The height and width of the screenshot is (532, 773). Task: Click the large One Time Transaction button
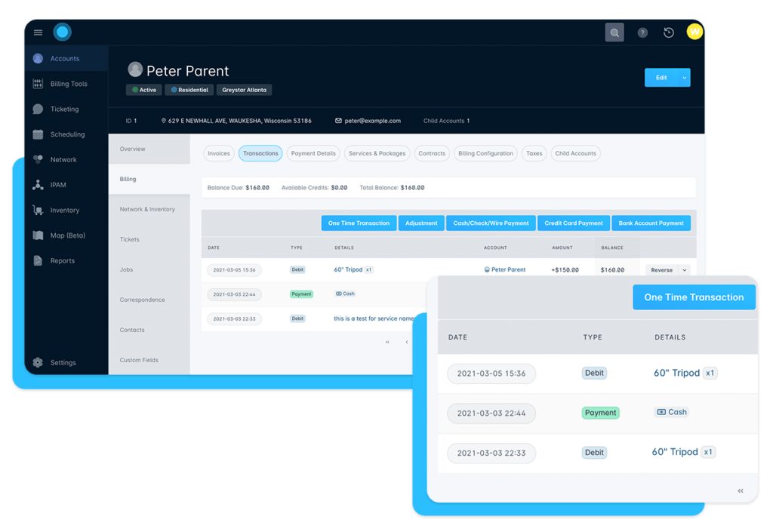[694, 297]
